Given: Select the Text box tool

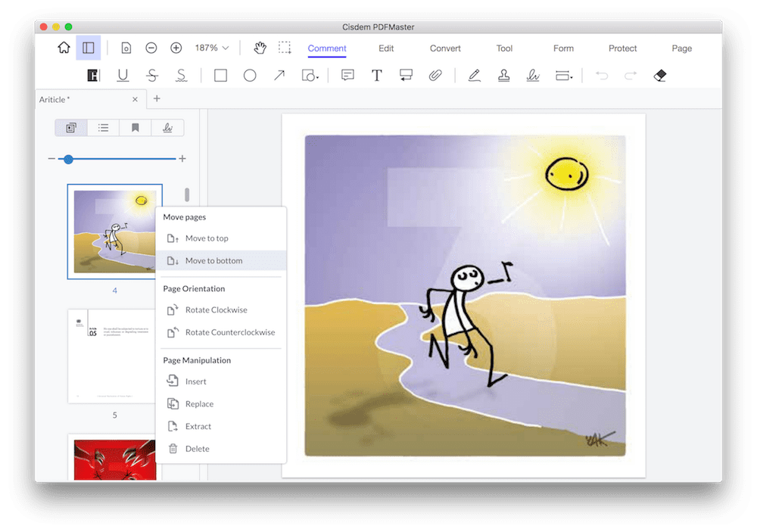Looking at the screenshot, I should coord(376,76).
